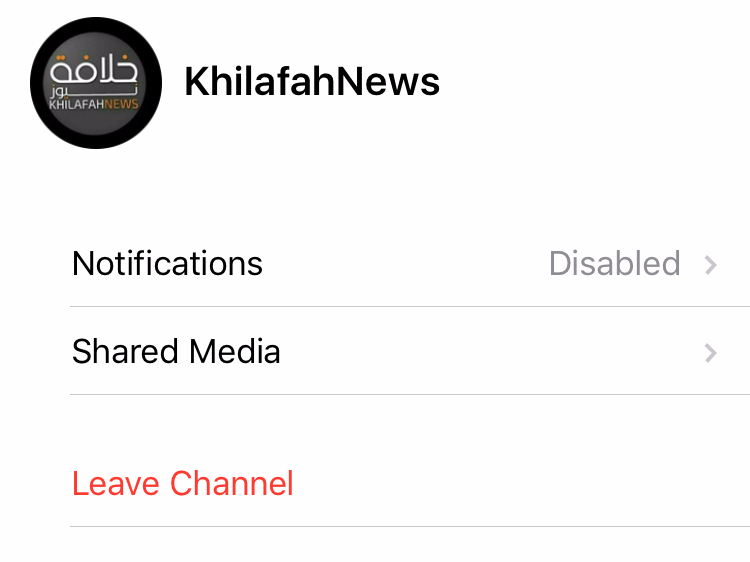Click the orange NEWS text in avatar

pos(121,104)
